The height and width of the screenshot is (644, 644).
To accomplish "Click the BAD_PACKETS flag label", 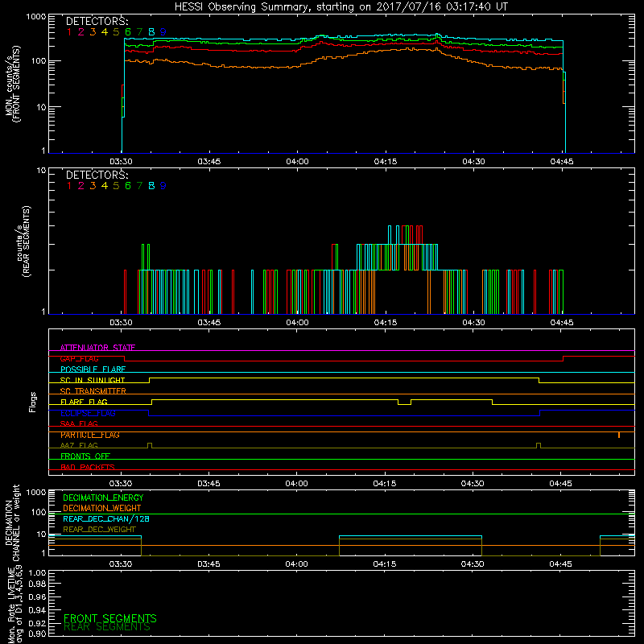I will tap(88, 467).
